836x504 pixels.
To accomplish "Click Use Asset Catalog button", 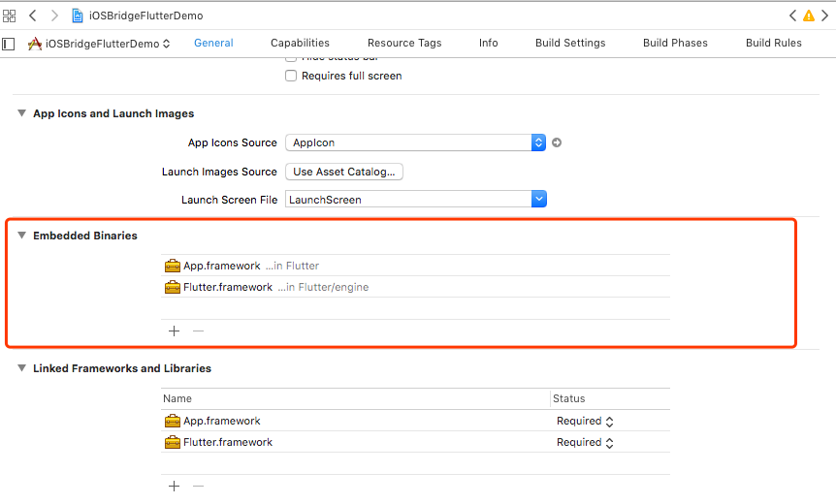I will (344, 172).
